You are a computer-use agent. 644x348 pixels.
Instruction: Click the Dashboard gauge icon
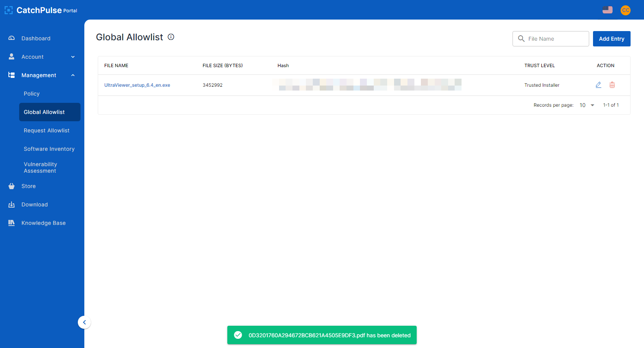pos(11,38)
